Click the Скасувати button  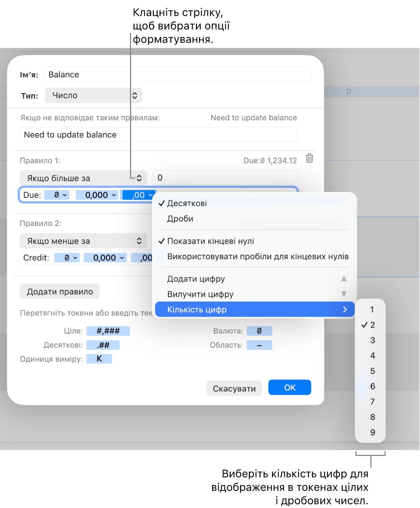[234, 388]
